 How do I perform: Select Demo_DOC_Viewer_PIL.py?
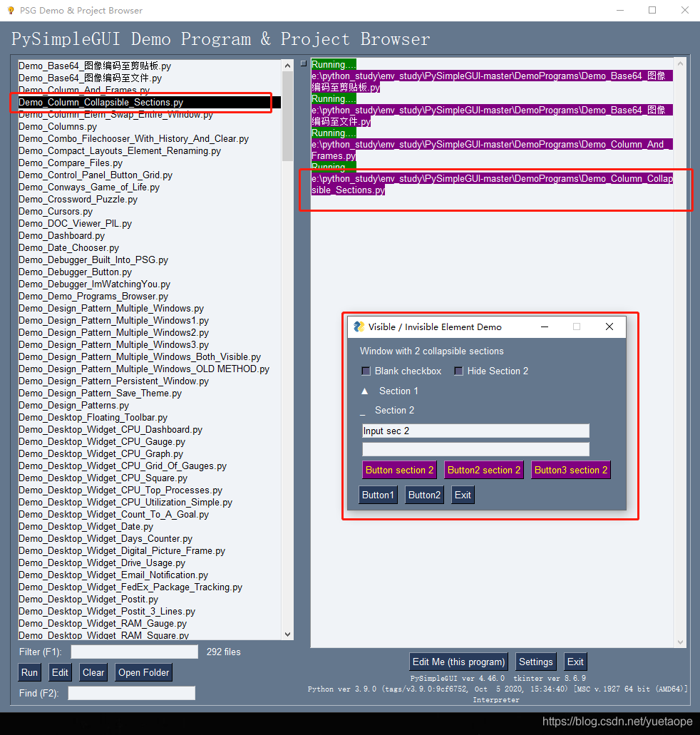150,224
